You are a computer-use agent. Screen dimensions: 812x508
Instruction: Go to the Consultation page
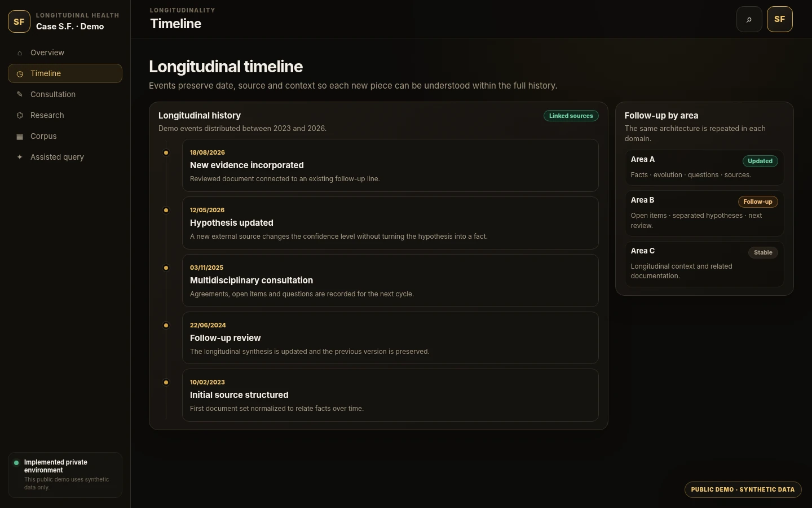tap(65, 94)
